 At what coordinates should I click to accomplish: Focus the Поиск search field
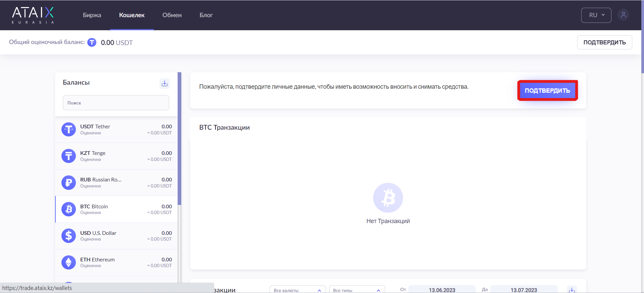(116, 103)
